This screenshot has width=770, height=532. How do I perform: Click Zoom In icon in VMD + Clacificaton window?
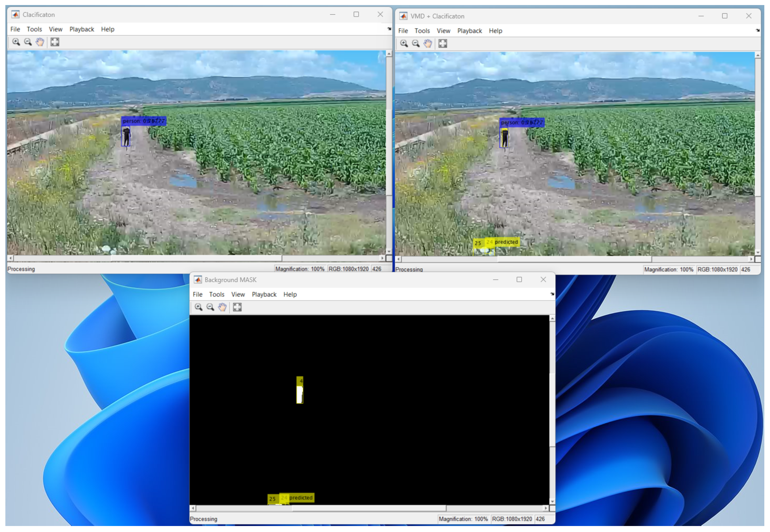pos(404,43)
